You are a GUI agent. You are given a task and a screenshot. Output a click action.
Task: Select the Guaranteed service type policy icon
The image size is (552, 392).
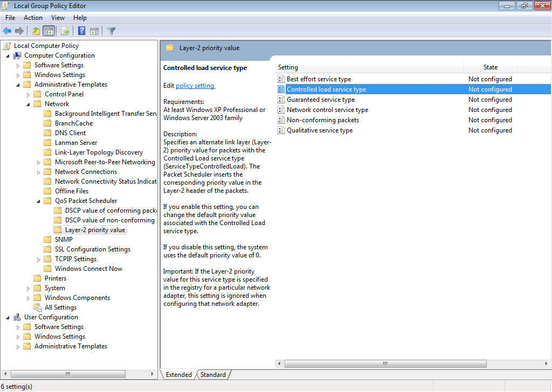click(x=281, y=100)
